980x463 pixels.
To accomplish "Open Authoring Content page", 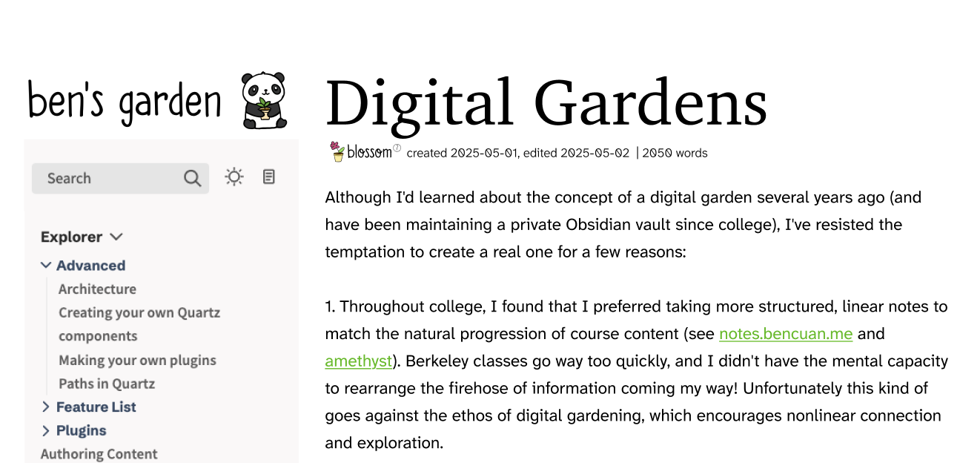I will [x=99, y=454].
